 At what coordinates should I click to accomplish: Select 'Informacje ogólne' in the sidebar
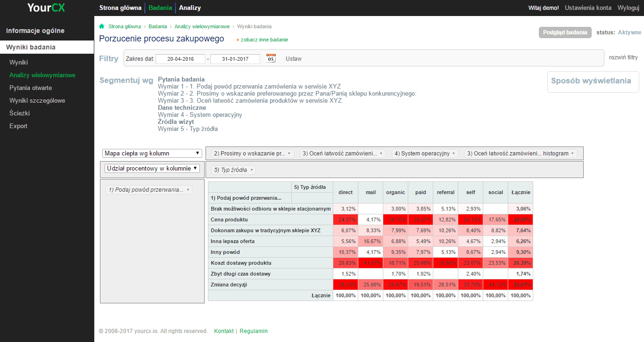[35, 31]
